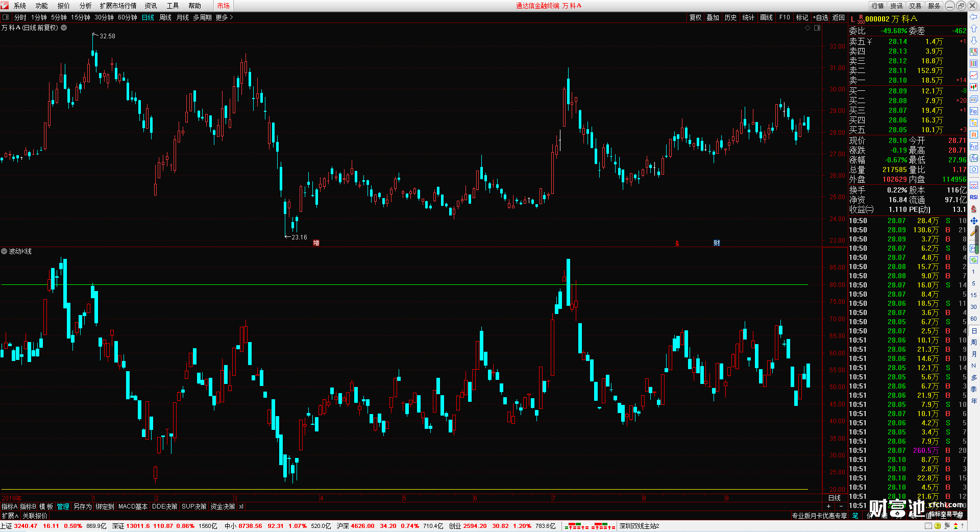This screenshot has height=532, width=980.
Task: Switch to the candlestick chart icon
Action: tap(973, 87)
